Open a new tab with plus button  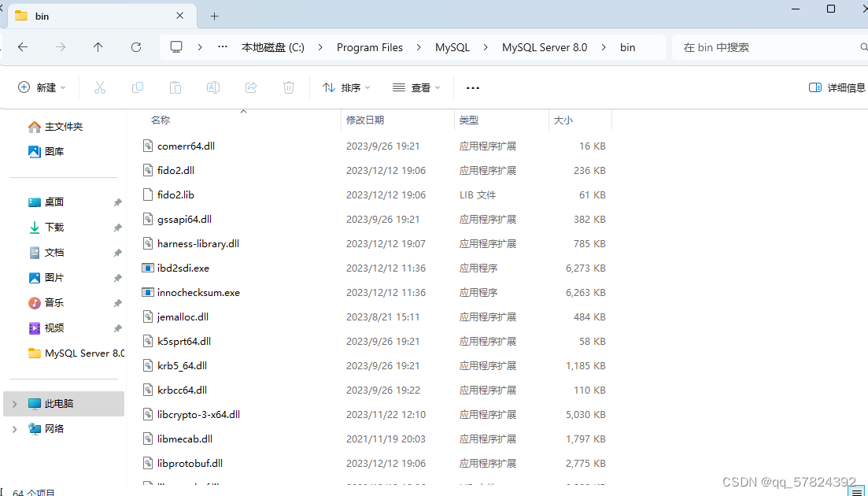pyautogui.click(x=214, y=16)
